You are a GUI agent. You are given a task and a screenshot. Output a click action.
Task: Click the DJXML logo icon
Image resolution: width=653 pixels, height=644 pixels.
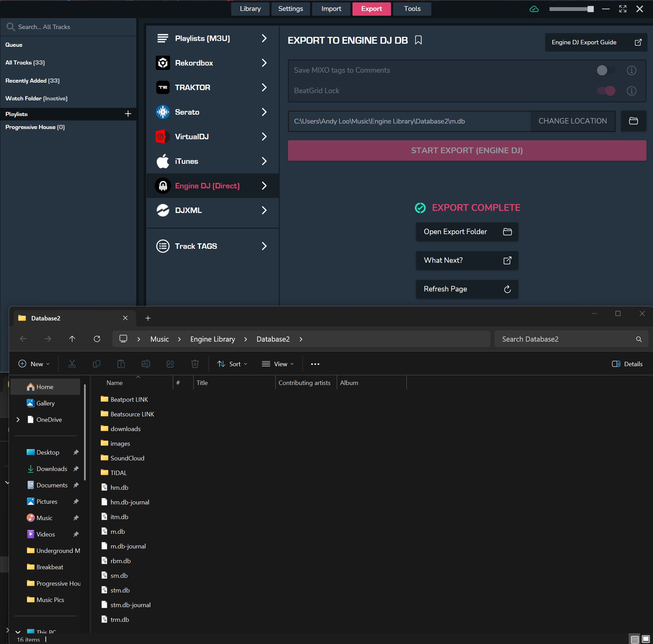[x=163, y=210]
